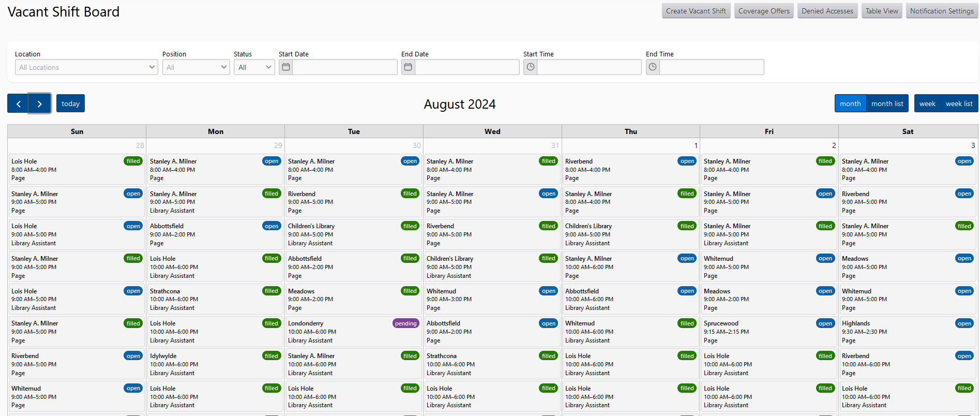This screenshot has height=416, width=980.
Task: Open Tuesday Children's Library shift
Action: pyautogui.click(x=353, y=234)
